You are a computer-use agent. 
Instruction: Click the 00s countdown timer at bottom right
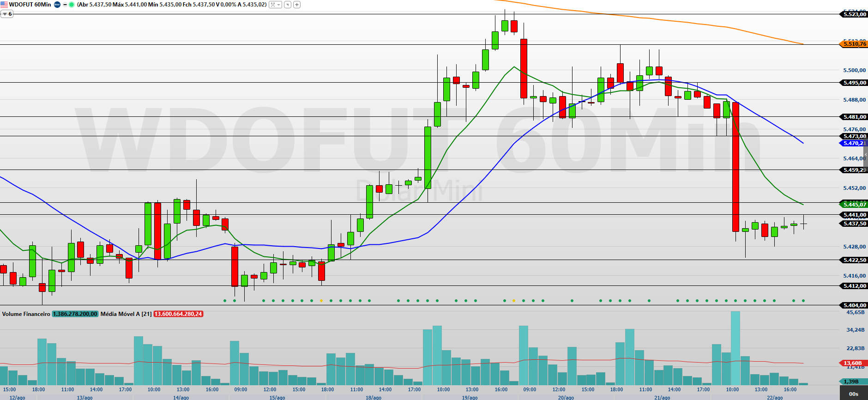pyautogui.click(x=854, y=394)
